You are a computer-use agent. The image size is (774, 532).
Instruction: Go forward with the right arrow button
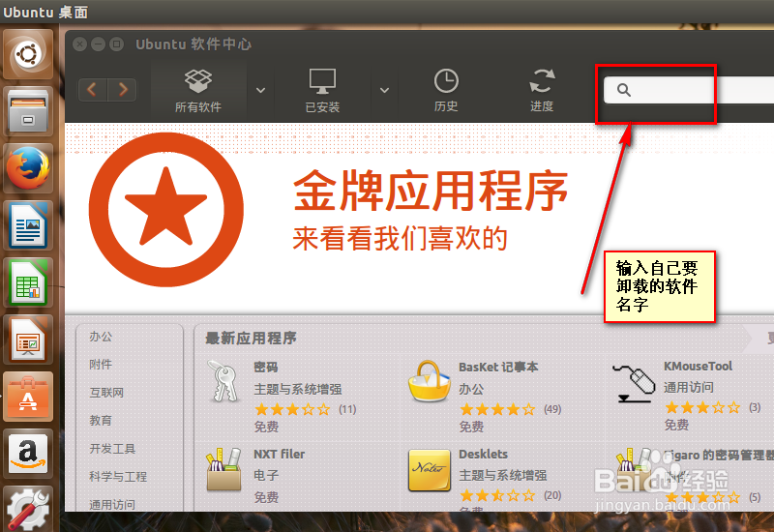122,90
